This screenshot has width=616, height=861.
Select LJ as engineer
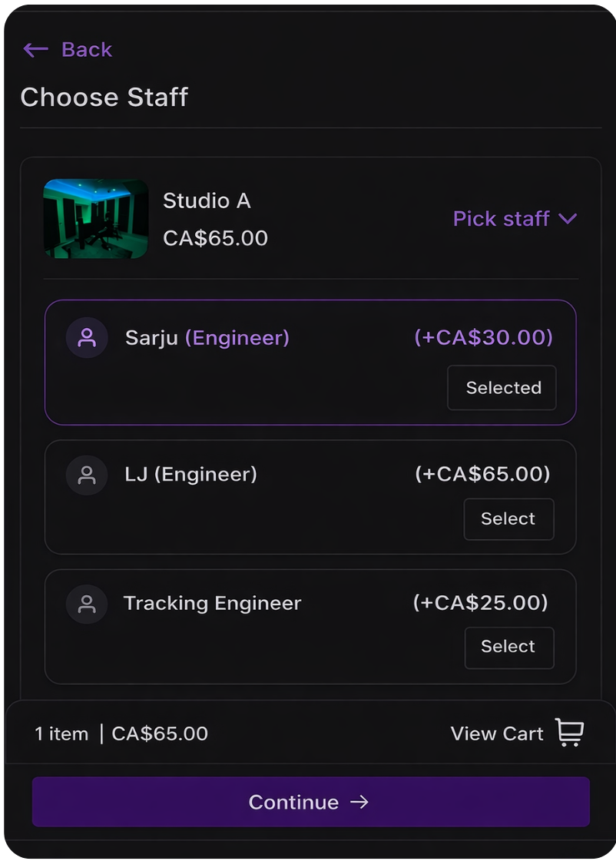point(508,519)
